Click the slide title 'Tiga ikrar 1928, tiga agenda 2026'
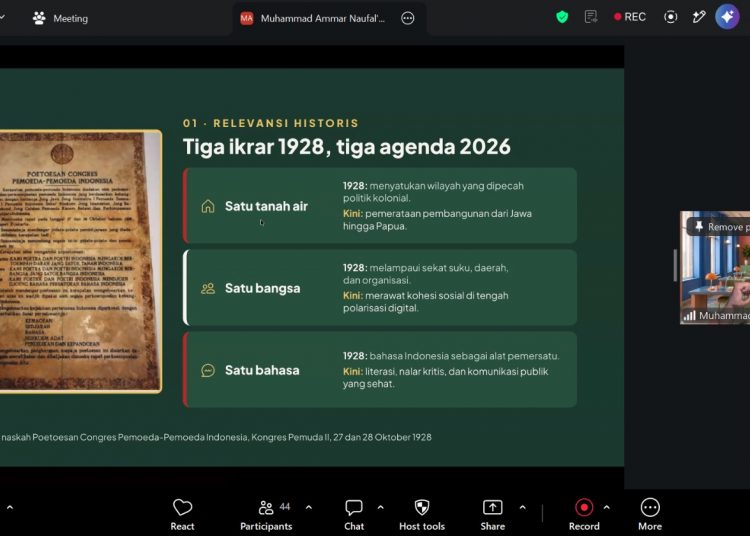Image resolution: width=750 pixels, height=536 pixels. (x=347, y=147)
